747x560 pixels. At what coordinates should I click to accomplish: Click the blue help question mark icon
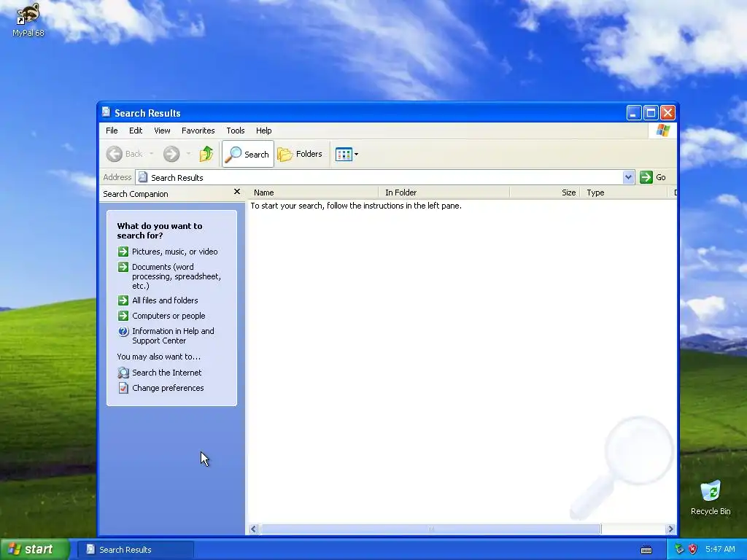click(123, 332)
